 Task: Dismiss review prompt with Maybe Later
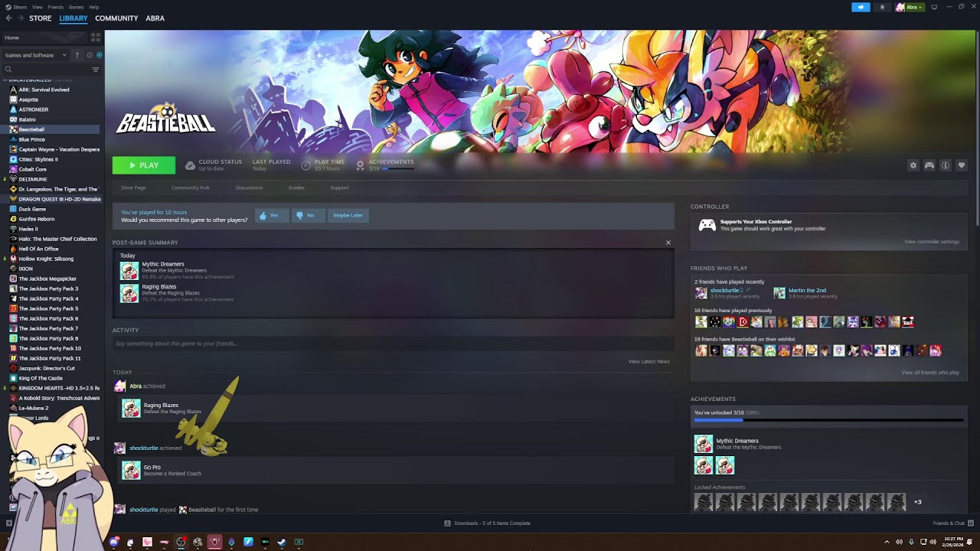click(x=348, y=215)
